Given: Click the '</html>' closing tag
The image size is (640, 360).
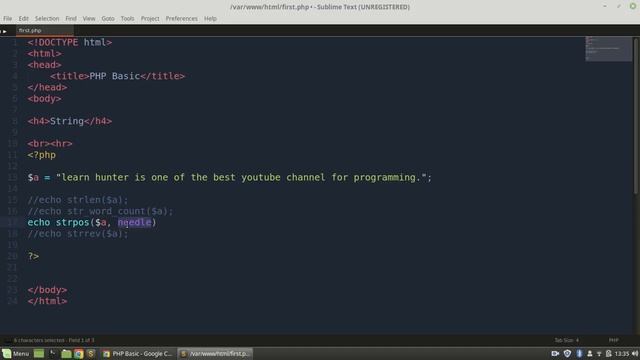Looking at the screenshot, I should pos(47,301).
